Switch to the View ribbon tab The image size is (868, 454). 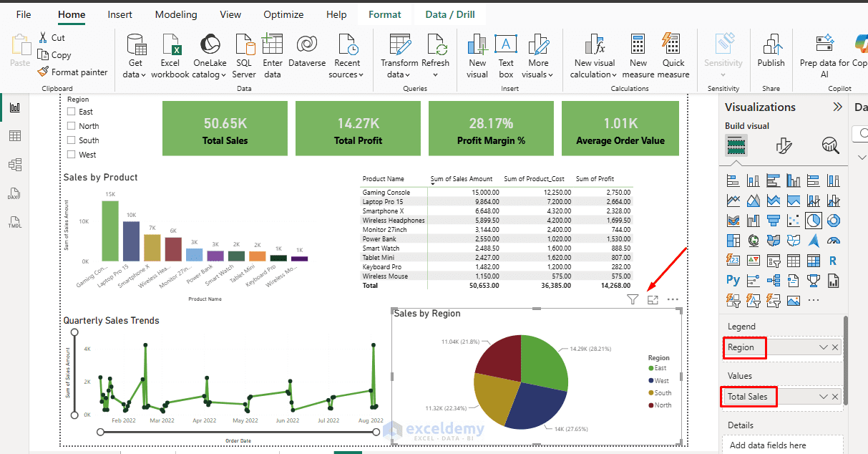coord(230,14)
